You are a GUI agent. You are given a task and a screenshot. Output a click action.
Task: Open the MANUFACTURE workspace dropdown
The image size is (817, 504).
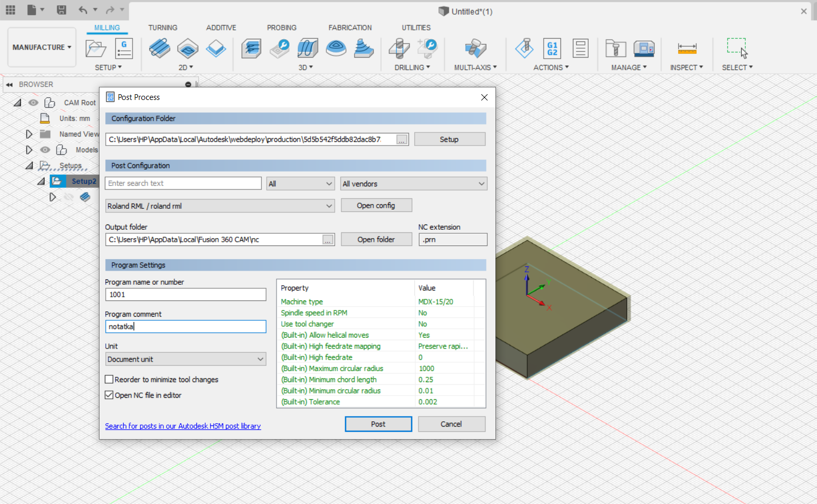(x=42, y=47)
